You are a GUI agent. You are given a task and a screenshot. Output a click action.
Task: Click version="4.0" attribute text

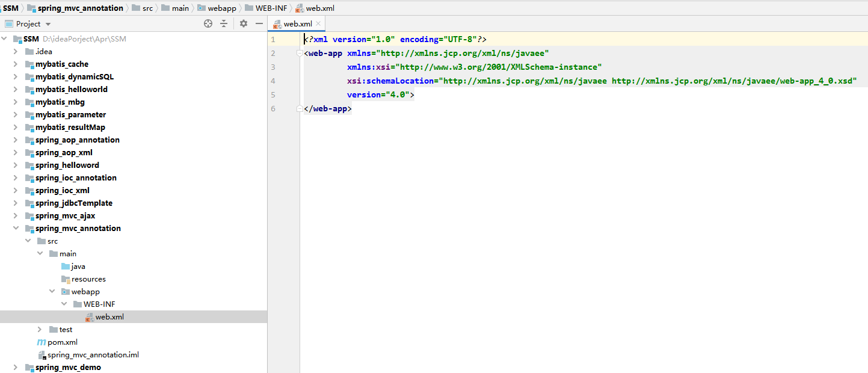(378, 94)
